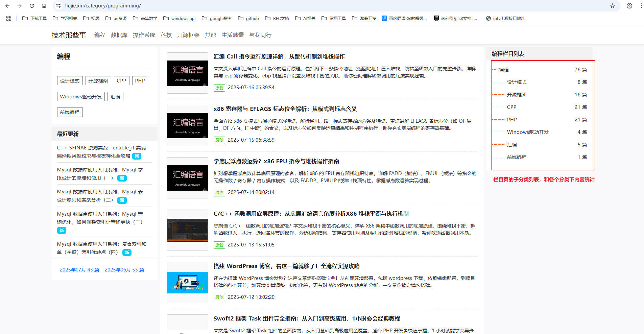Open AI相关 bookmark folder

point(305,18)
